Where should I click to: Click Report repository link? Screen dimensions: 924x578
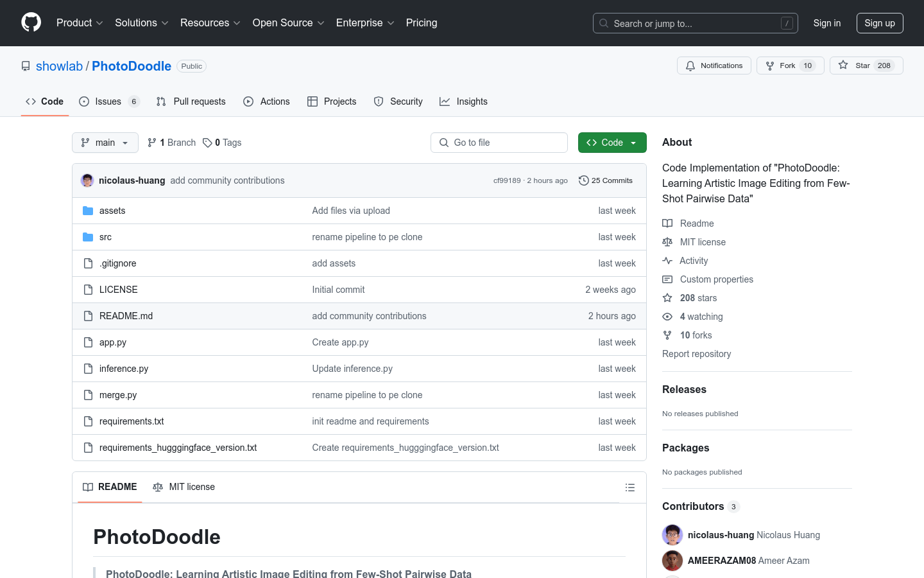coord(696,354)
